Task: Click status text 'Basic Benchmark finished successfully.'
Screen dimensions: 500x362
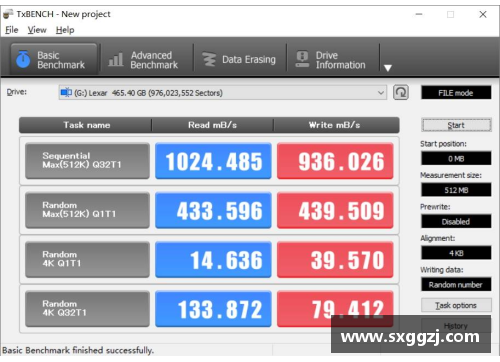Action: coord(78,350)
